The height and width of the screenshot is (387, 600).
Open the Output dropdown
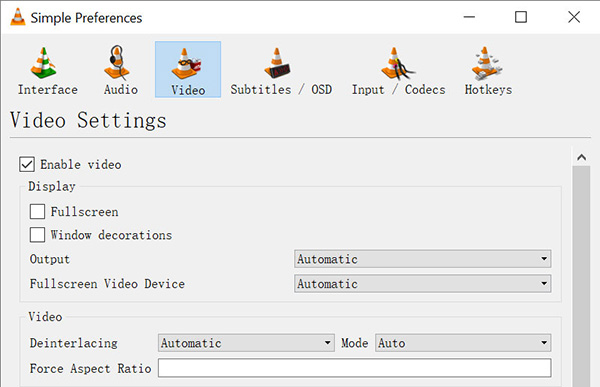pos(422,259)
